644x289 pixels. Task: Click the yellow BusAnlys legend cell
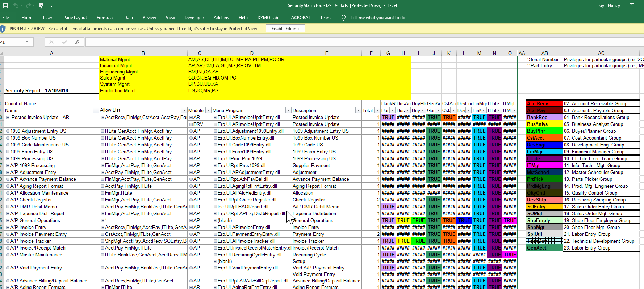click(x=544, y=124)
